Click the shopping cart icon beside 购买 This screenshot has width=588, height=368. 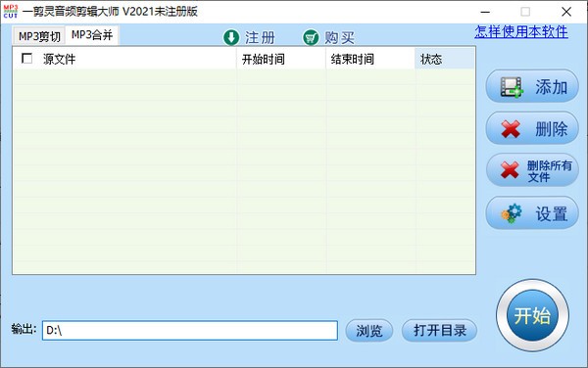pyautogui.click(x=311, y=37)
